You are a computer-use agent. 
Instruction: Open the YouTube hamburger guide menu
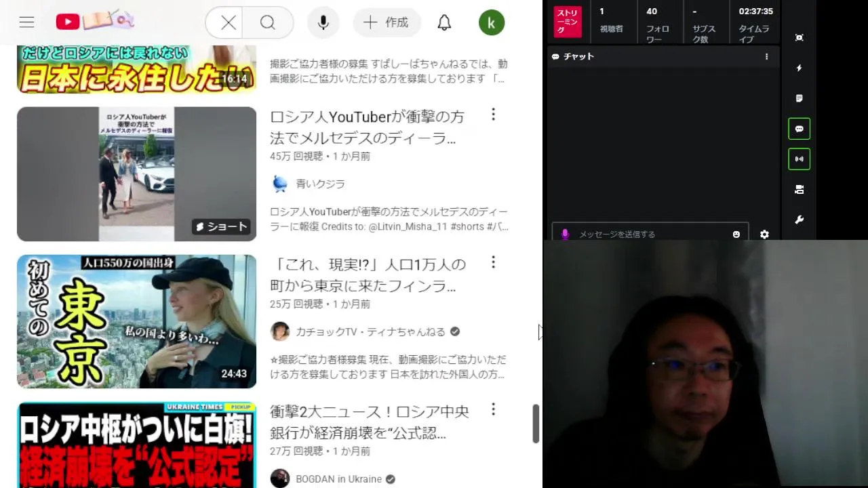(26, 22)
